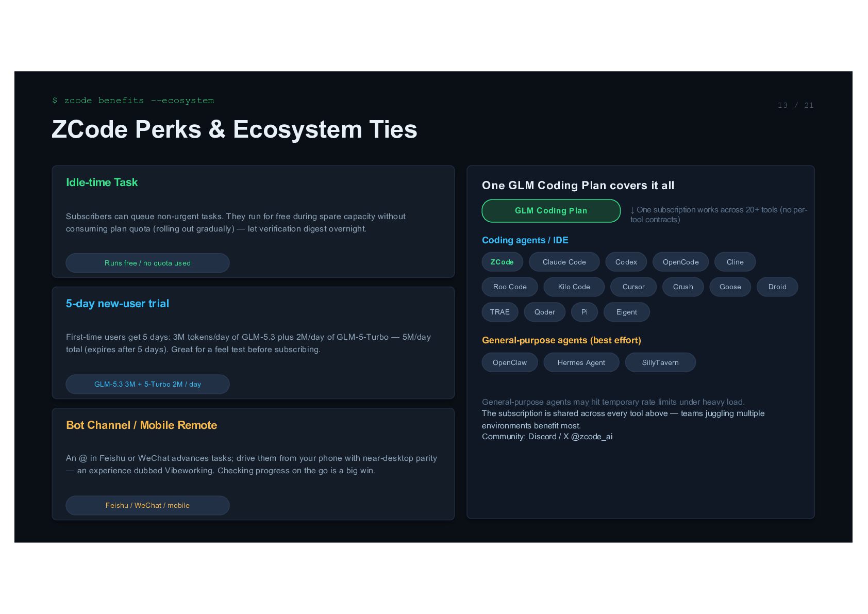Choose the ZCode chip
Screen dimensions: 868x614
pos(502,262)
